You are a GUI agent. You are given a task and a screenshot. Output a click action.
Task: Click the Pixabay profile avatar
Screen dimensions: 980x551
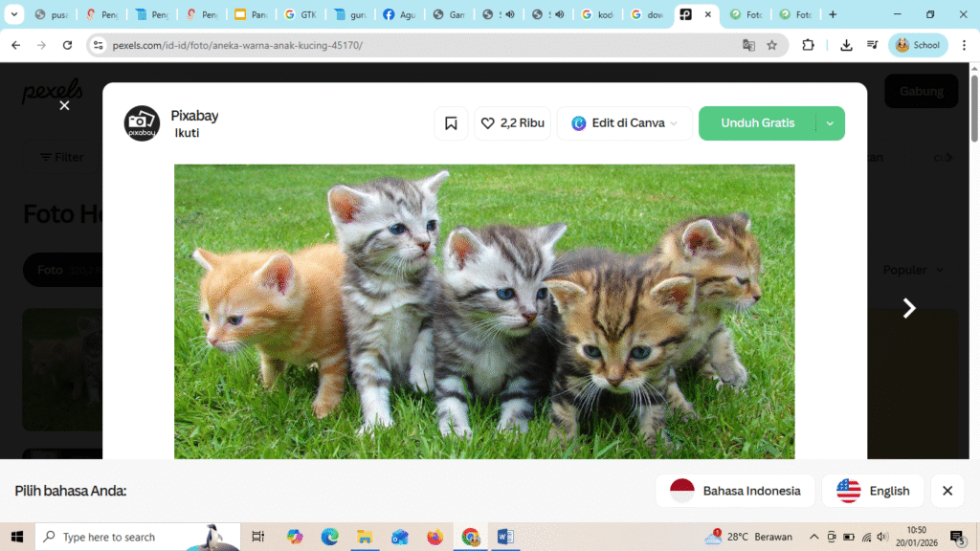point(142,123)
